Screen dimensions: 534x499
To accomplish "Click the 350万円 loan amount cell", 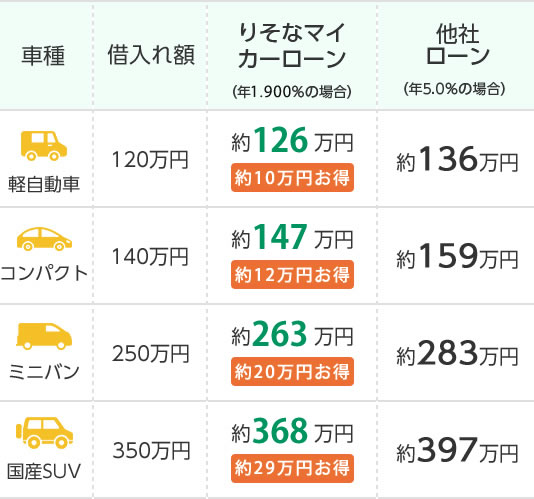I will (x=151, y=450).
